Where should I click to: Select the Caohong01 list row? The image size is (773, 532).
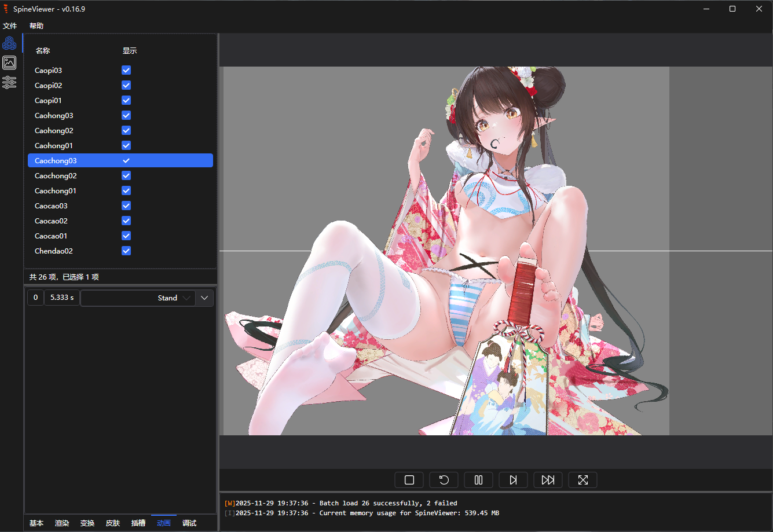(120, 145)
